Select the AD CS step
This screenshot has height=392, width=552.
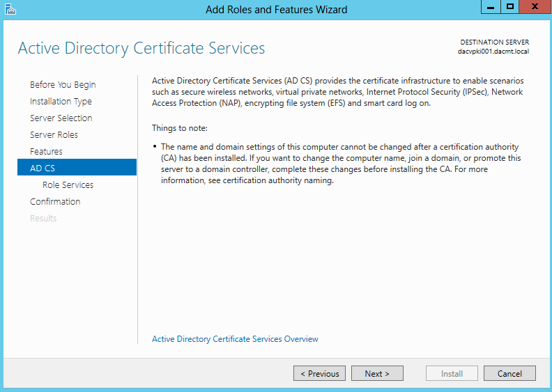click(x=77, y=167)
